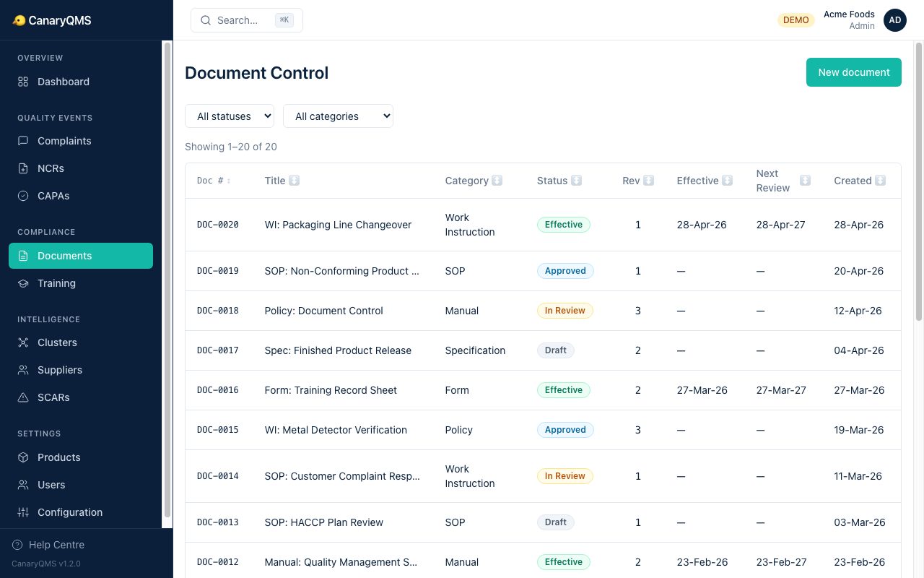
Task: Open document DOC-0020
Action: click(218, 225)
